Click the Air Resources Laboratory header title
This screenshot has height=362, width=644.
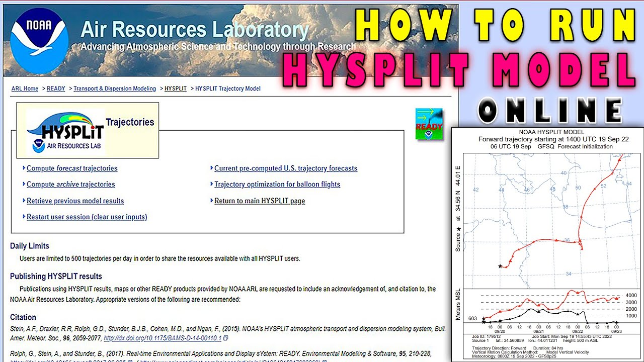[x=195, y=30]
